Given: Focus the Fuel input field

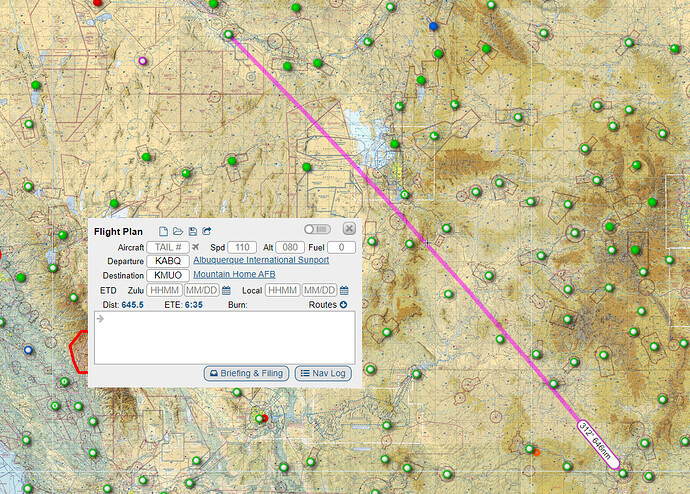Looking at the screenshot, I should 341,247.
